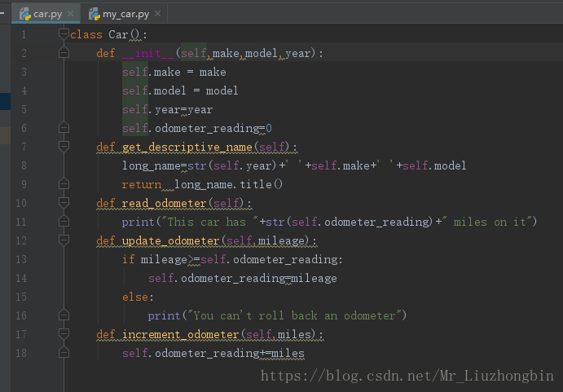Viewport: 563px width, 392px height.
Task: Click the read_odometer method name
Action: 164,203
